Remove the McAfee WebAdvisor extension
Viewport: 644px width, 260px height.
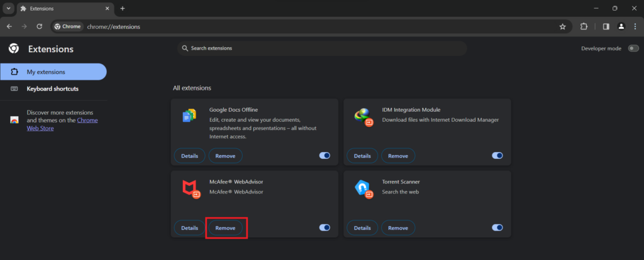coord(225,228)
